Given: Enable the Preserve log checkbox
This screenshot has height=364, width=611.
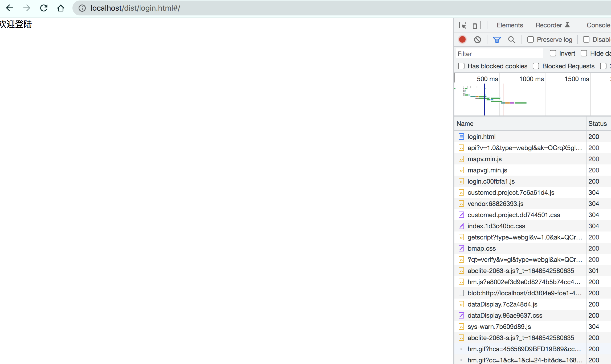Looking at the screenshot, I should coord(531,39).
